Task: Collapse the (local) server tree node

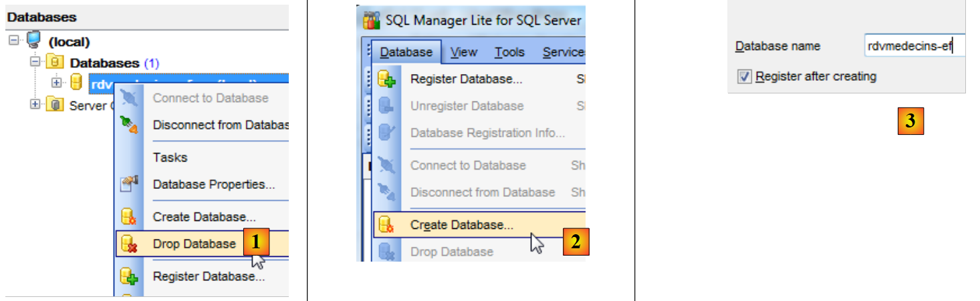Action: [x=15, y=41]
